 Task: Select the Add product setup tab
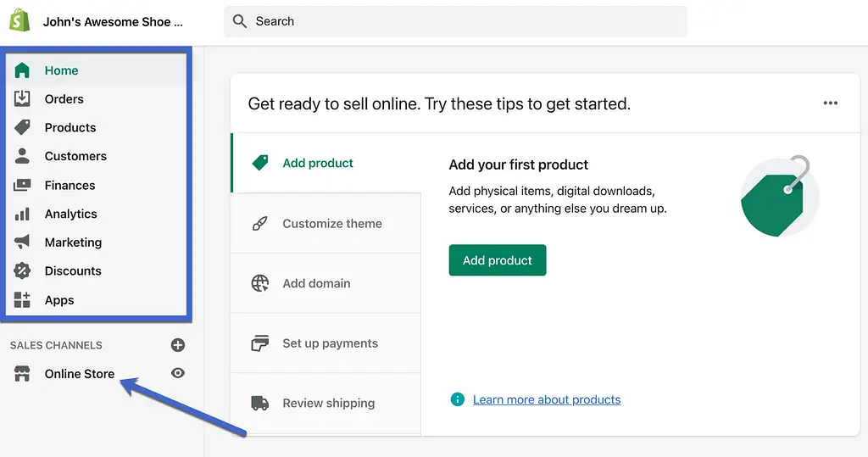[326, 163]
